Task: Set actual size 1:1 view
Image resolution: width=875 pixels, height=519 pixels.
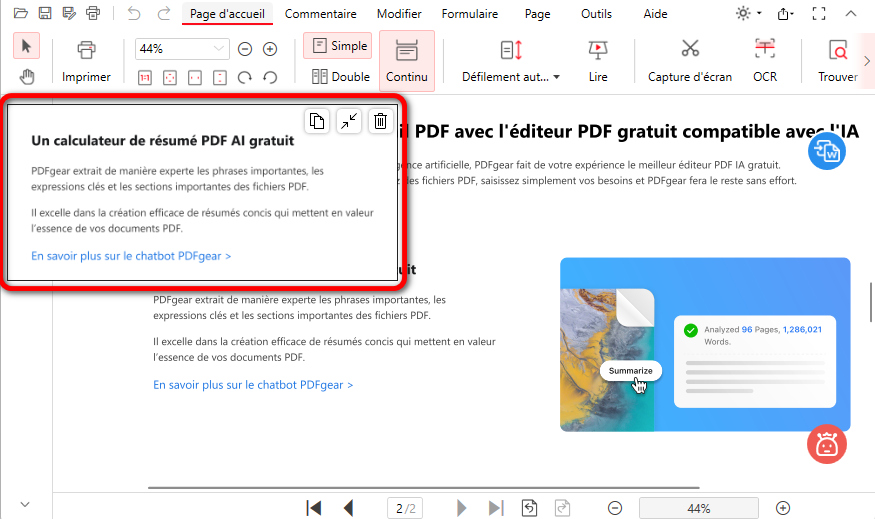Action: [x=145, y=78]
